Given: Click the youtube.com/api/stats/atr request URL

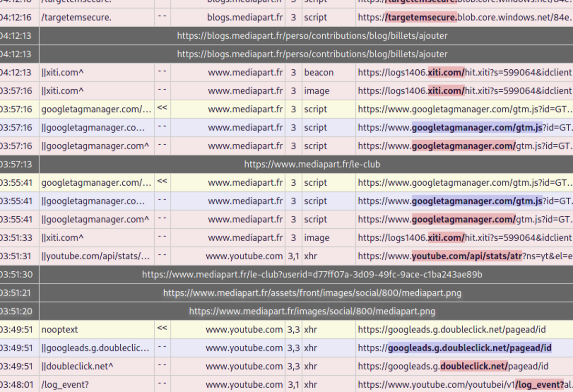Looking at the screenshot, I should click(x=465, y=256).
